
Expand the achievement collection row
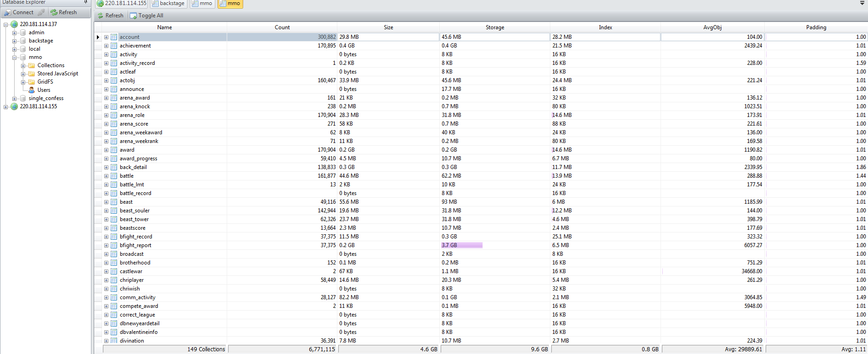[106, 46]
